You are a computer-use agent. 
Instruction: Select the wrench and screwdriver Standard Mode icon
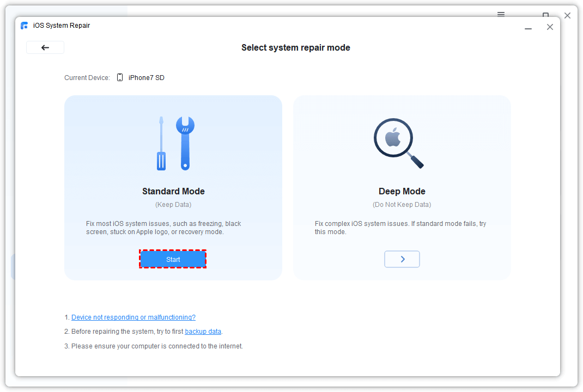click(173, 143)
